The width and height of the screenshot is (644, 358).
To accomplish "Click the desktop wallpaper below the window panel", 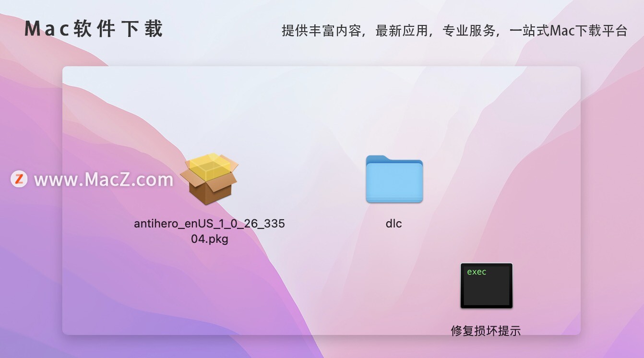I will click(x=322, y=346).
